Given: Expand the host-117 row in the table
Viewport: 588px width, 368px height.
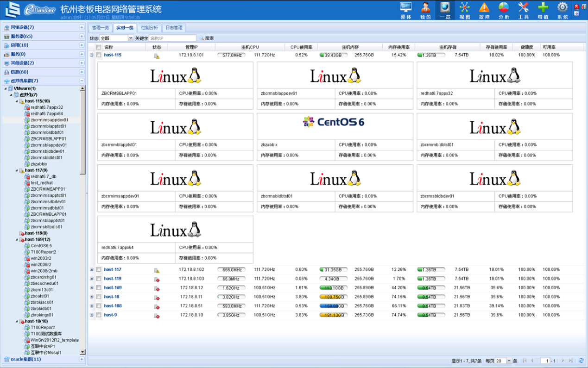Looking at the screenshot, I should 92,269.
